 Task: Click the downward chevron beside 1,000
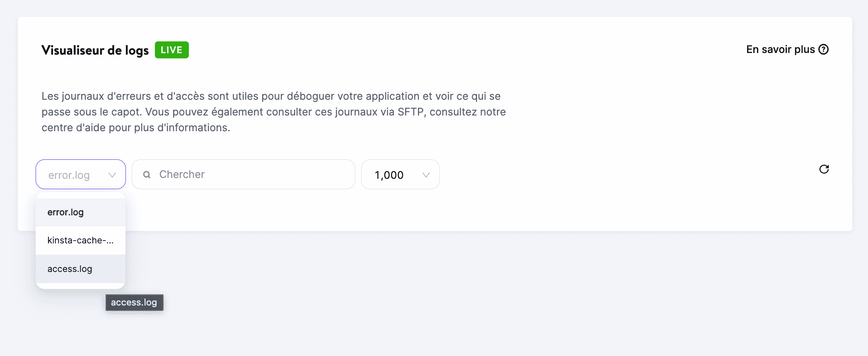[x=426, y=175]
